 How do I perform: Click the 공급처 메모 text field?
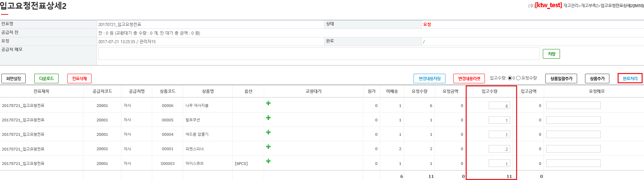pyautogui.click(x=319, y=54)
